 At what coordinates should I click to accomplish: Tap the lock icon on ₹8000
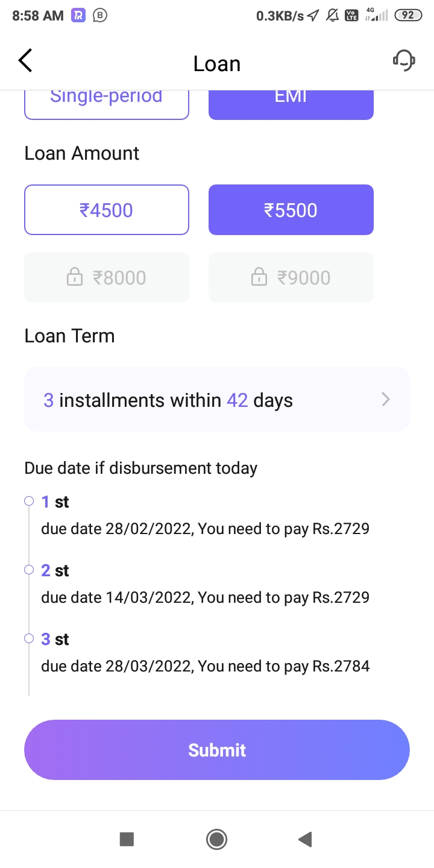coord(75,278)
